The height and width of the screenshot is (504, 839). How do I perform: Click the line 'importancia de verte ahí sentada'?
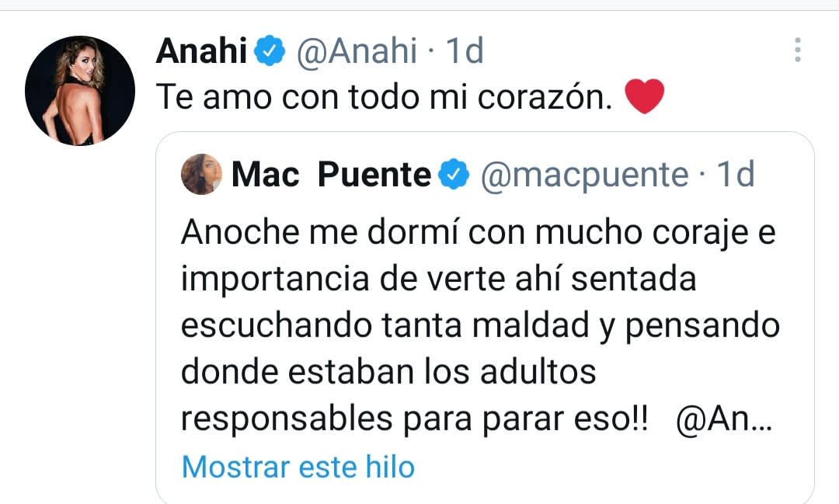pos(438,280)
